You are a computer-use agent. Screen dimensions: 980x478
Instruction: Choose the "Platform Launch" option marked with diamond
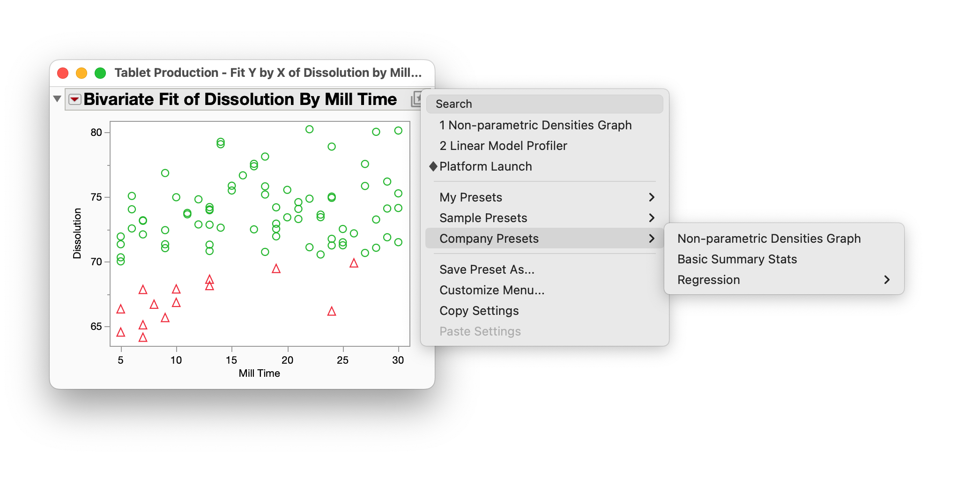coord(485,166)
